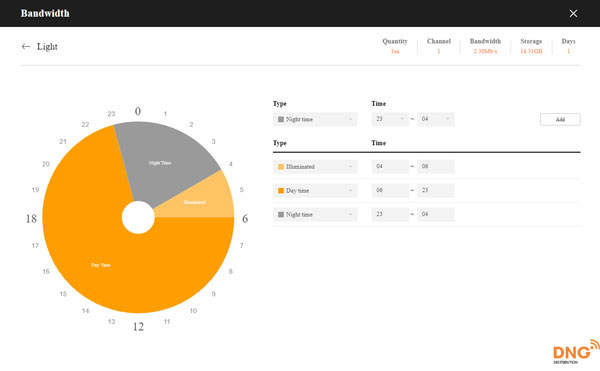Click the orange swatch beside Day time
This screenshot has width=600, height=371.
pos(281,190)
